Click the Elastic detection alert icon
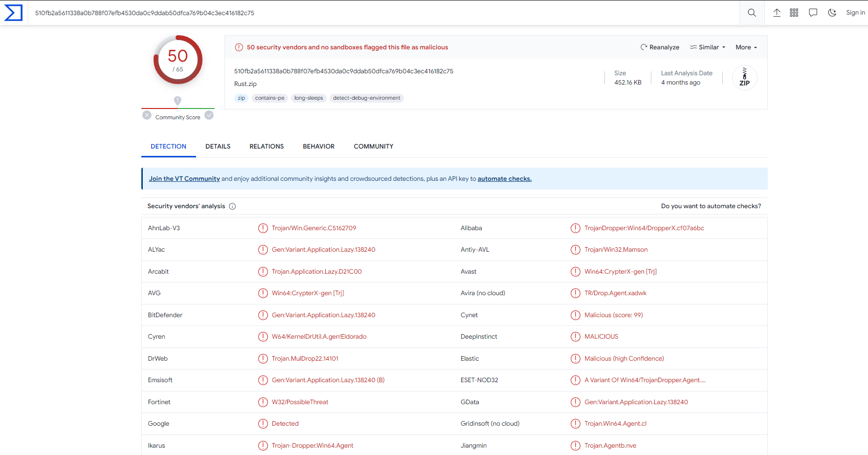Viewport: 868px width, 455px height. 576,359
